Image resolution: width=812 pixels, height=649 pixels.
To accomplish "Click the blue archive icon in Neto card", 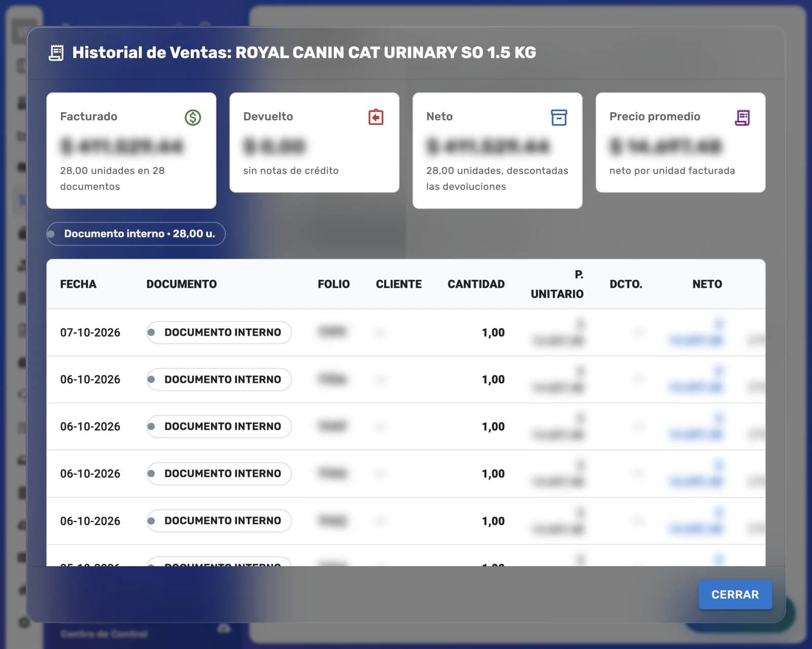I will tap(559, 117).
